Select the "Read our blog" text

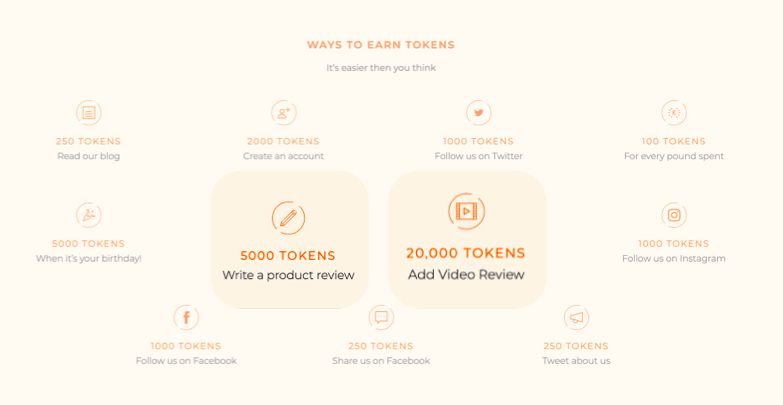coord(89,156)
